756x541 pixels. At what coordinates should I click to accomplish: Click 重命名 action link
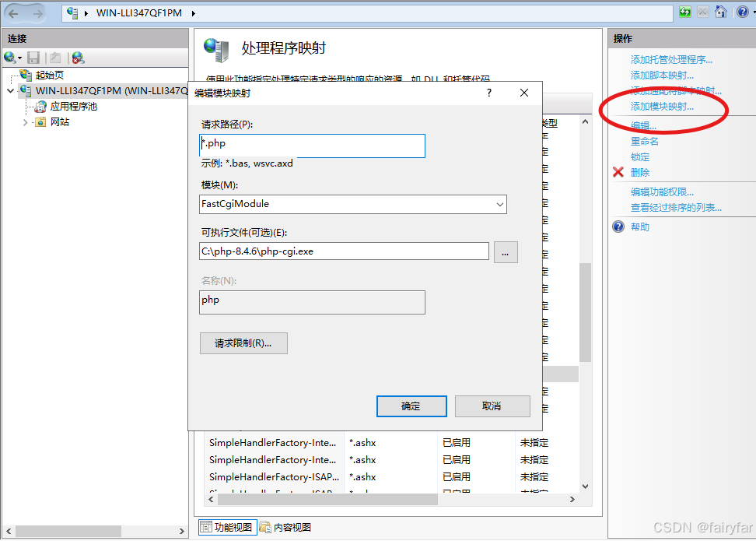pos(645,142)
